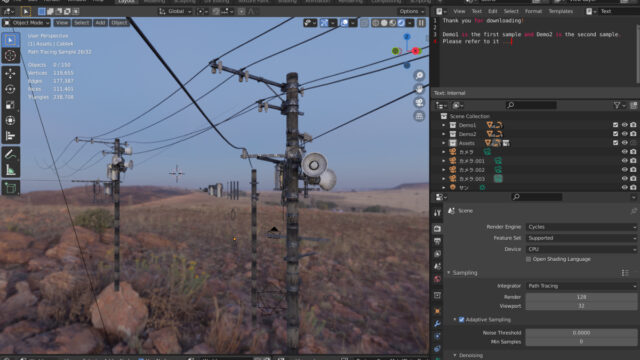
Task: Pause the viewport render preview
Action: (421, 23)
